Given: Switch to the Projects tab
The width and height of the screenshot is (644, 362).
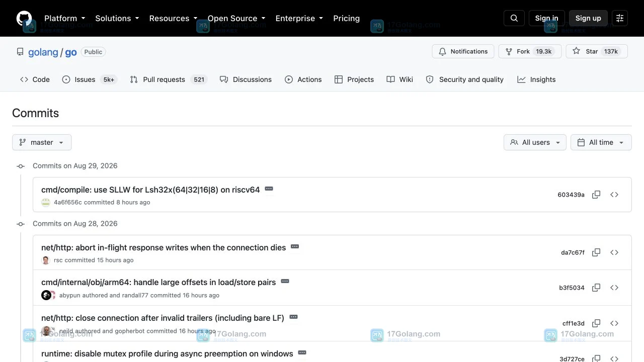Looking at the screenshot, I should point(354,79).
